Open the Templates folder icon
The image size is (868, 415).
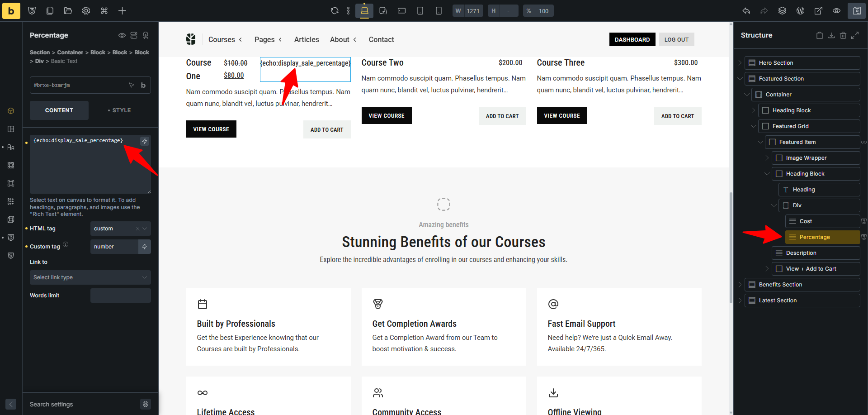[x=68, y=11]
